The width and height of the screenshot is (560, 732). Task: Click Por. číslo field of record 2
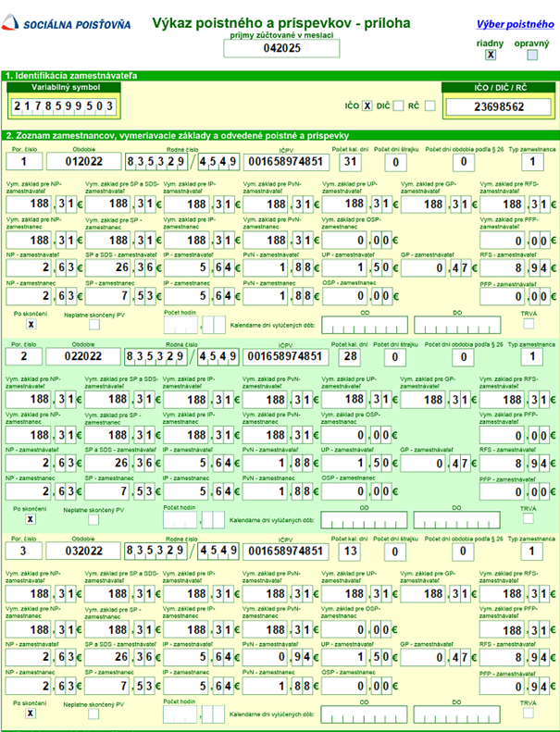tap(24, 356)
